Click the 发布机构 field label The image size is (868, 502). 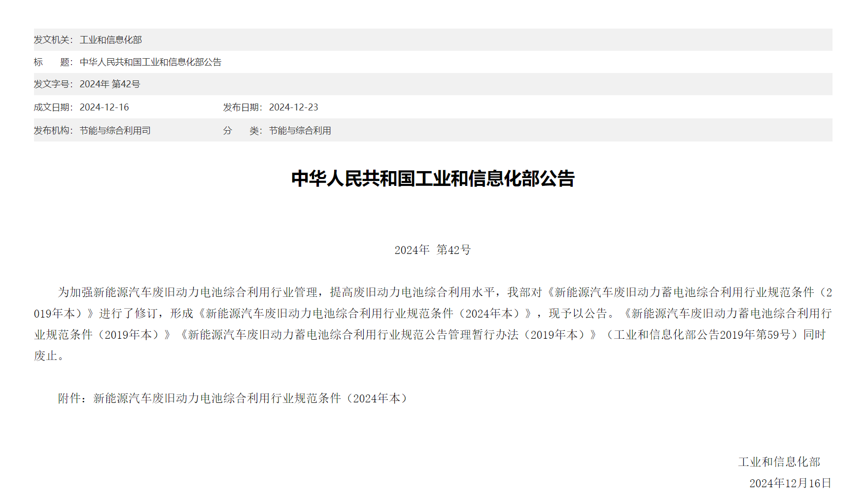point(53,131)
